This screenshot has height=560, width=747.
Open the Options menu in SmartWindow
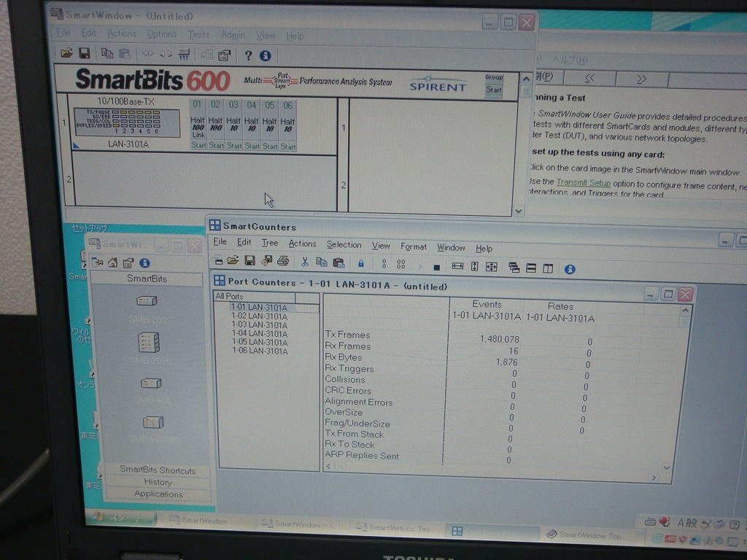point(162,34)
